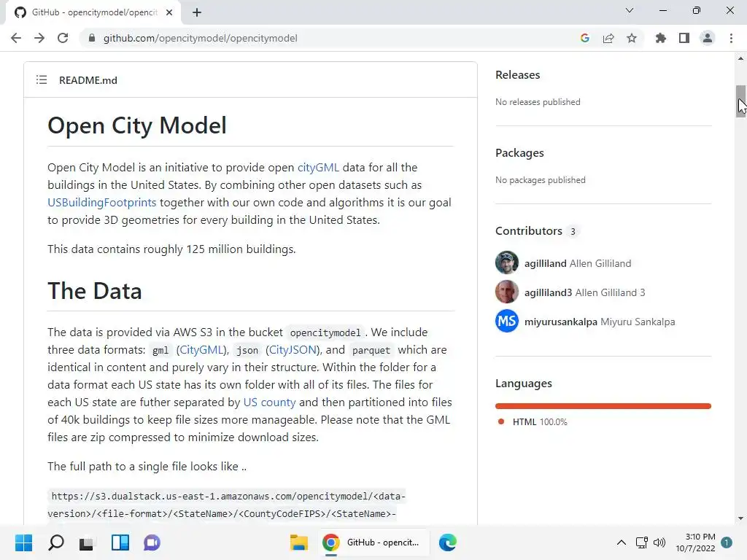Image resolution: width=747 pixels, height=560 pixels.
Task: View site lock information icon
Action: (92, 38)
